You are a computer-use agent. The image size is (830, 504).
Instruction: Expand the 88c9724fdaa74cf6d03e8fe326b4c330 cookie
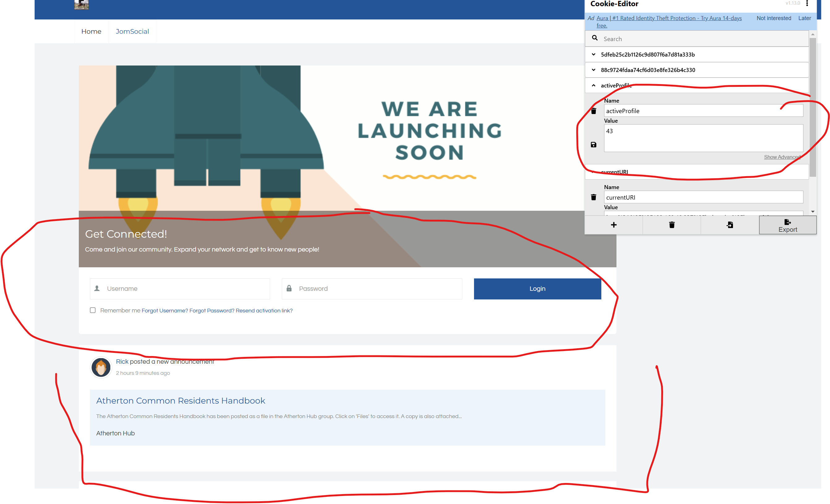(594, 70)
